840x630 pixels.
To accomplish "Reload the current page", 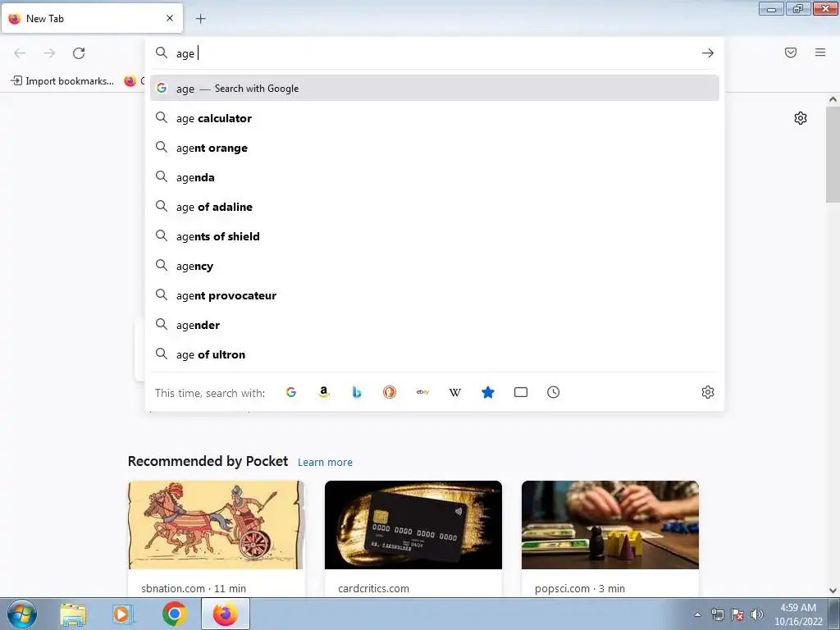I will (79, 53).
